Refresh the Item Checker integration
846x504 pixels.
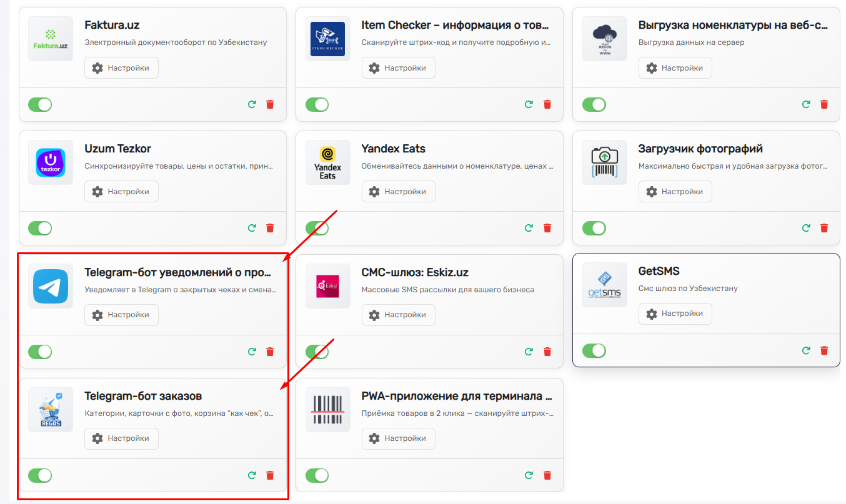529,104
